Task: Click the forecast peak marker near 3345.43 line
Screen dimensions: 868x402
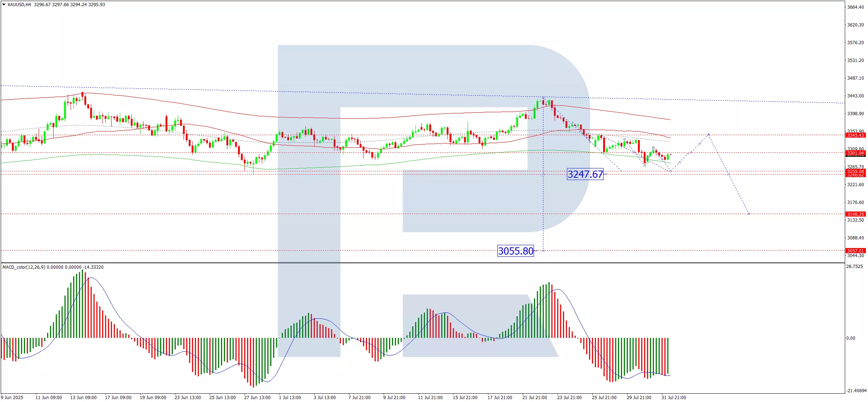Action: (x=709, y=135)
